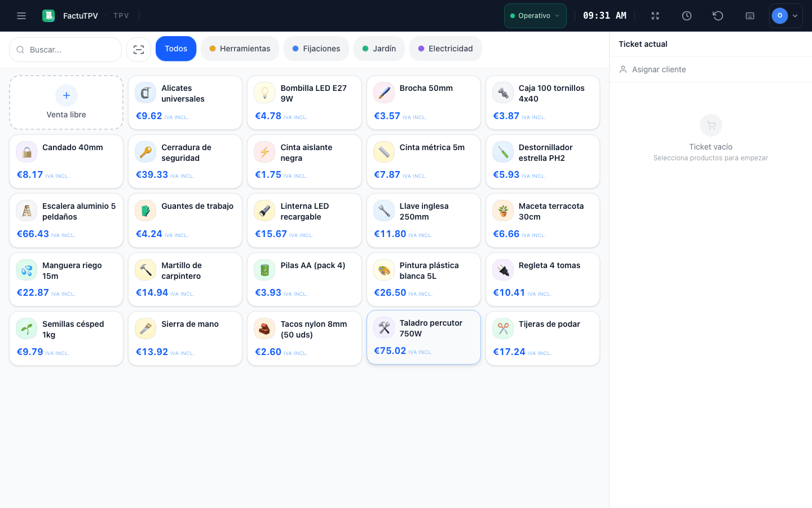Click the Pilas AA battery icon
The height and width of the screenshot is (508, 812).
tap(264, 270)
